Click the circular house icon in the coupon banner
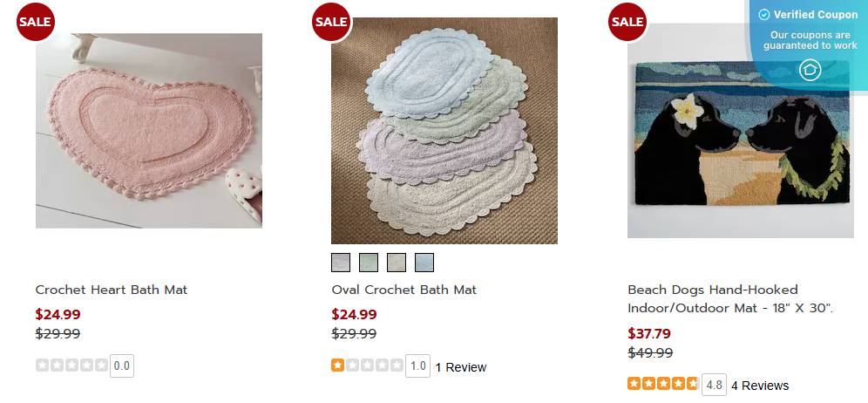 tap(810, 70)
